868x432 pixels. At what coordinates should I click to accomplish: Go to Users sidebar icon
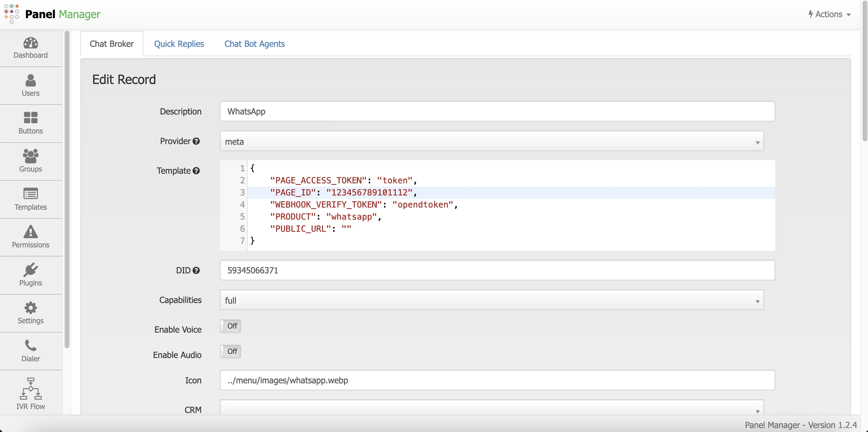(x=30, y=81)
